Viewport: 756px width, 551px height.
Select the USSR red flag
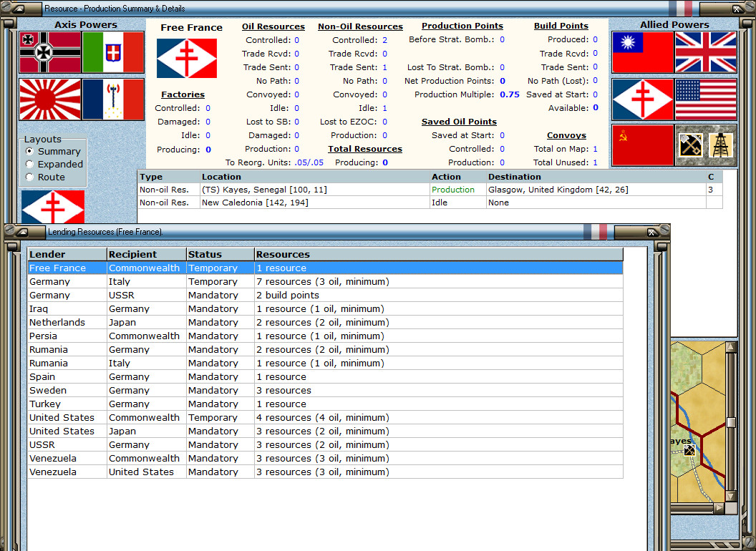click(643, 145)
